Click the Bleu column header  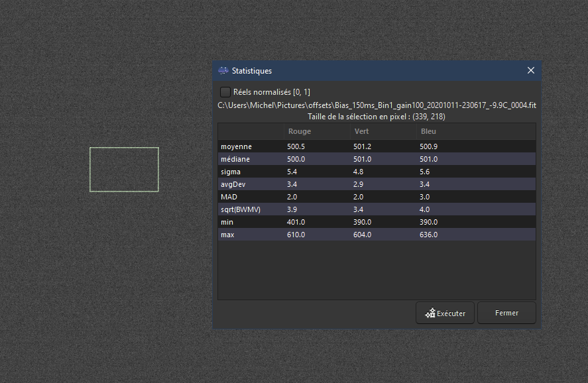pyautogui.click(x=428, y=131)
